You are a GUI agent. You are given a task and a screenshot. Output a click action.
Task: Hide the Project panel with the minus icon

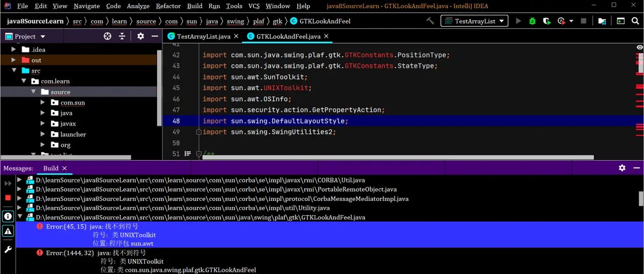(x=155, y=36)
